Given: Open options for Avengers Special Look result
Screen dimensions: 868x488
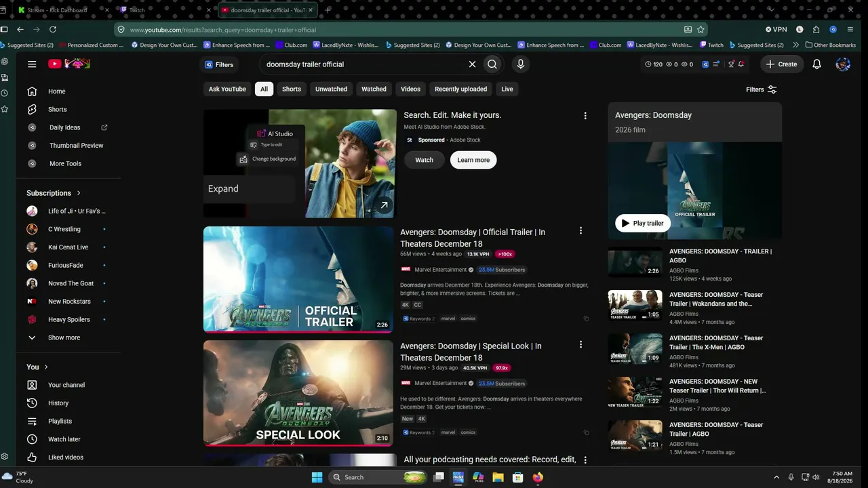Looking at the screenshot, I should [x=580, y=345].
